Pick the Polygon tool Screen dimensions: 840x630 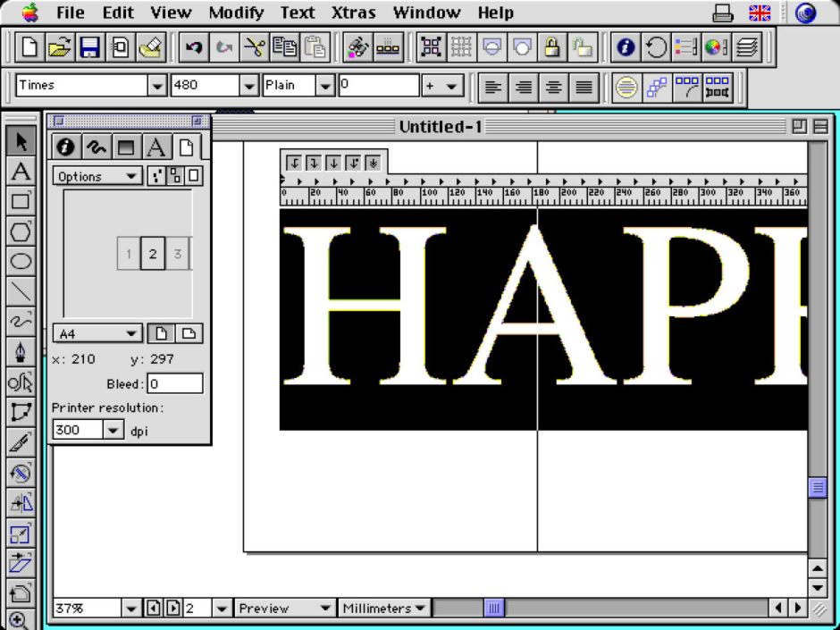pyautogui.click(x=21, y=232)
